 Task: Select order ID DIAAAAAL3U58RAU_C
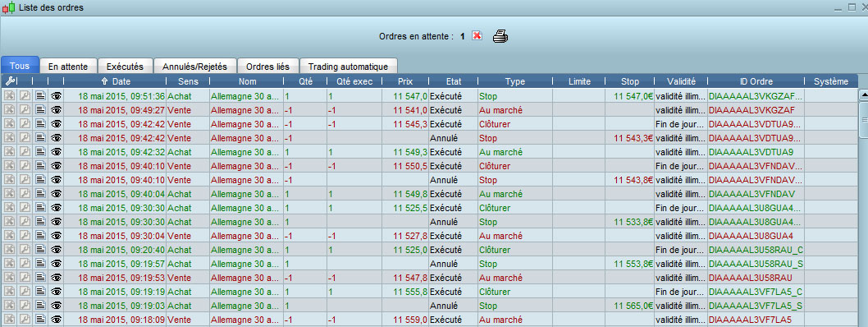pyautogui.click(x=756, y=250)
